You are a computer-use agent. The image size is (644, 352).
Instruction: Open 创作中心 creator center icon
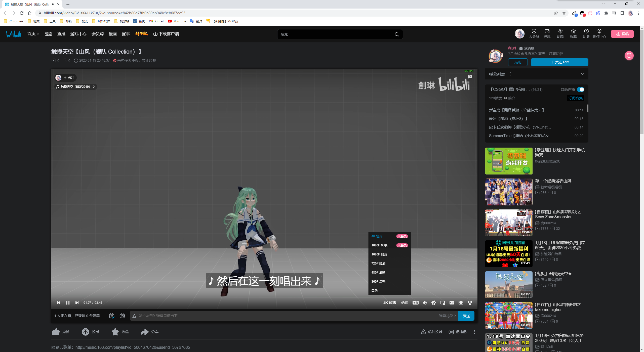coord(599,31)
